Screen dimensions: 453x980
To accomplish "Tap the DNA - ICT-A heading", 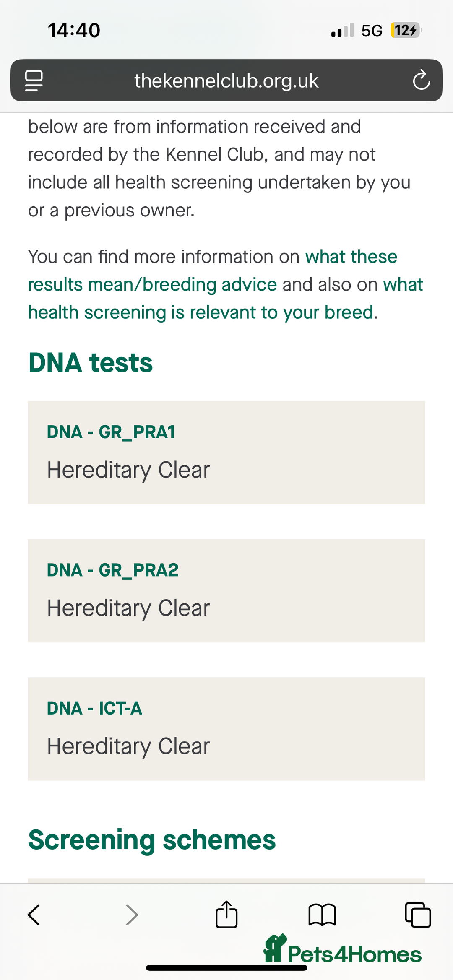I will point(94,708).
